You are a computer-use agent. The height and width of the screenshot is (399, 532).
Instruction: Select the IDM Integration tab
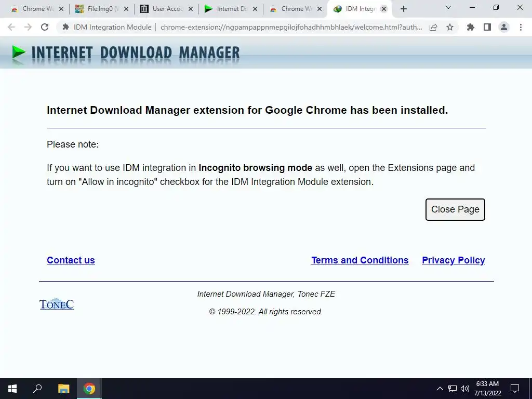pyautogui.click(x=355, y=9)
